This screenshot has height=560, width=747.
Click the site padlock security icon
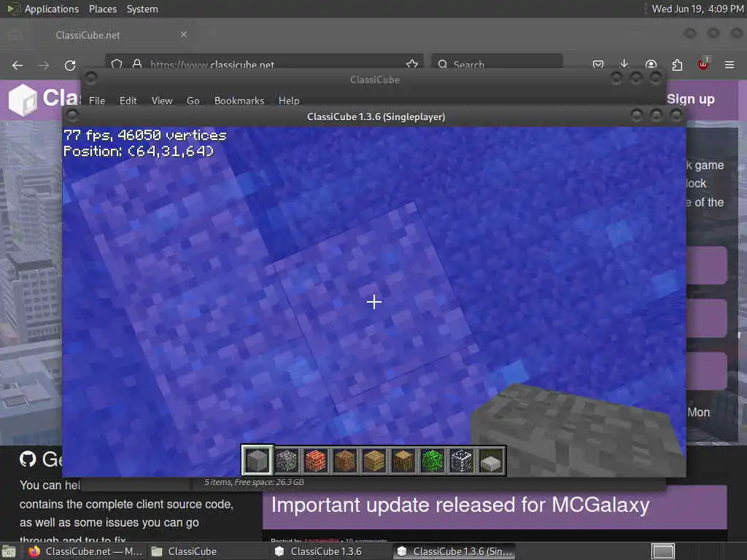pyautogui.click(x=137, y=64)
